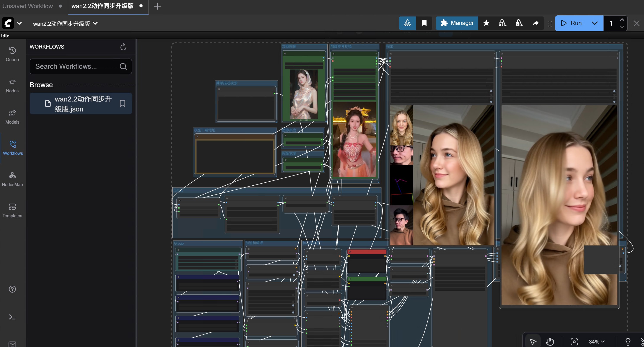This screenshot has height=347, width=644.
Task: Open the NodesMap panel
Action: pyautogui.click(x=12, y=179)
